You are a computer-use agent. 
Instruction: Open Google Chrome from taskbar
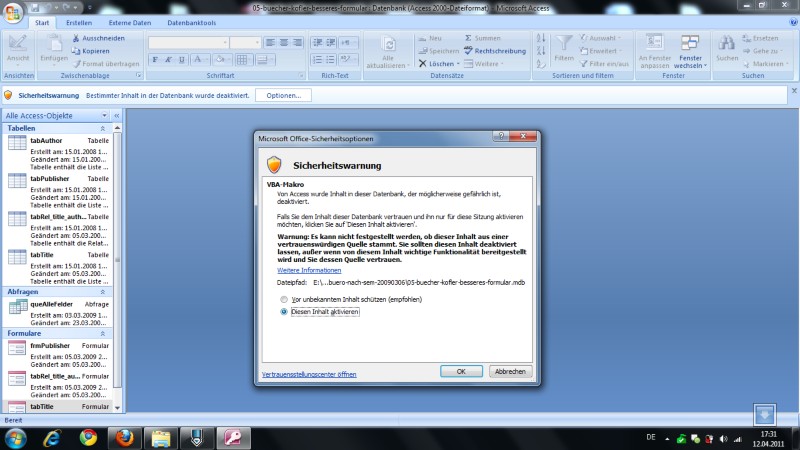pos(88,438)
